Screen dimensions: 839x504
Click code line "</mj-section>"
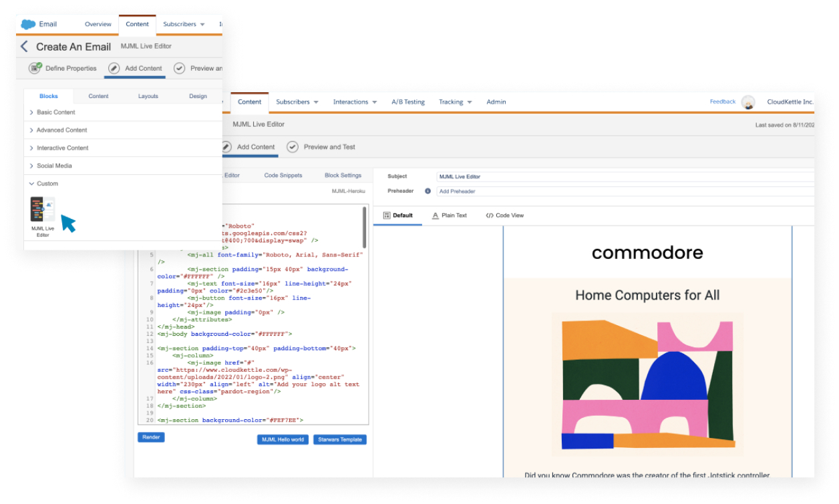point(182,406)
